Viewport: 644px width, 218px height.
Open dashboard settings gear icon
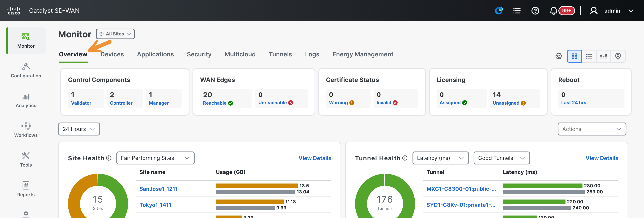(x=559, y=56)
